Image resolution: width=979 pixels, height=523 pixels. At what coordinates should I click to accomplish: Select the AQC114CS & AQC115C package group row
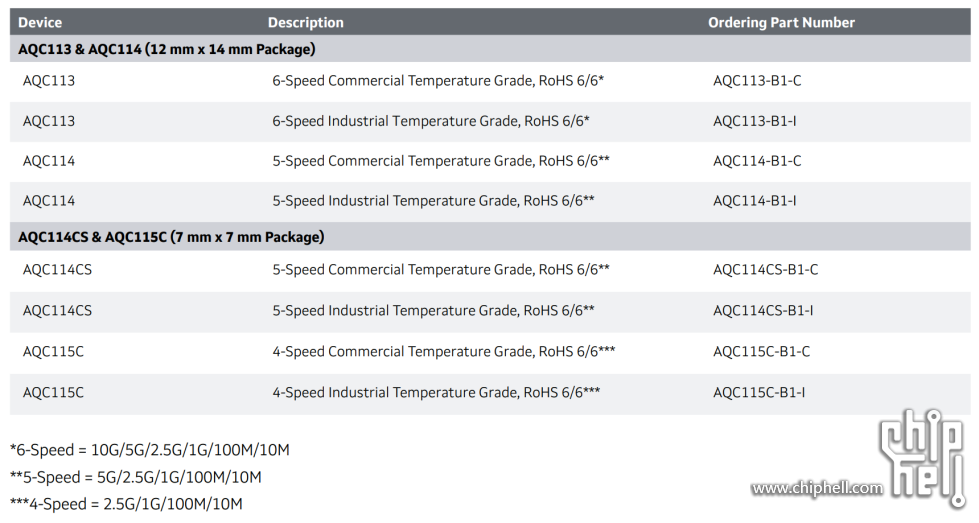tap(490, 237)
